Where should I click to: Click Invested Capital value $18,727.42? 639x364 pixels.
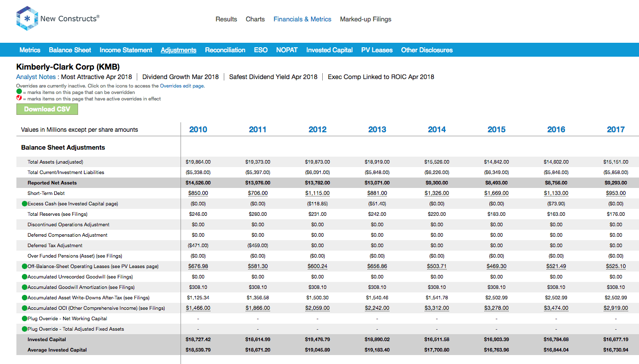coord(198,340)
